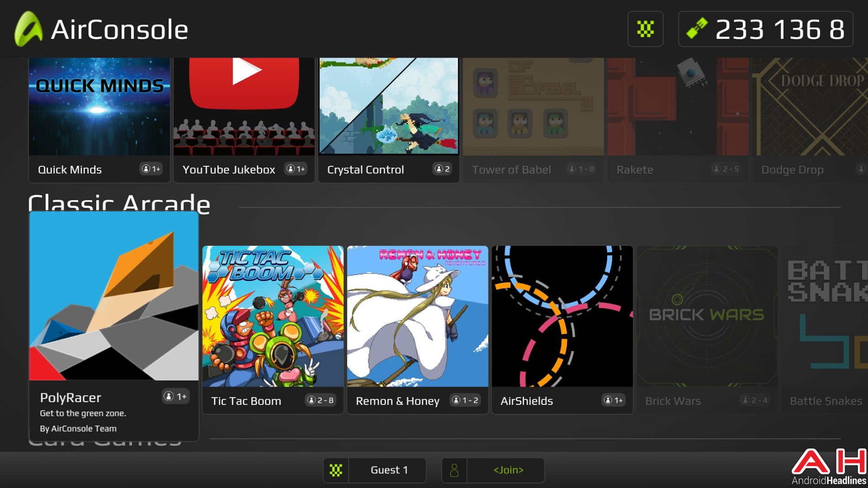868x488 pixels.
Task: Click the AirConsole logo icon
Action: pos(28,29)
